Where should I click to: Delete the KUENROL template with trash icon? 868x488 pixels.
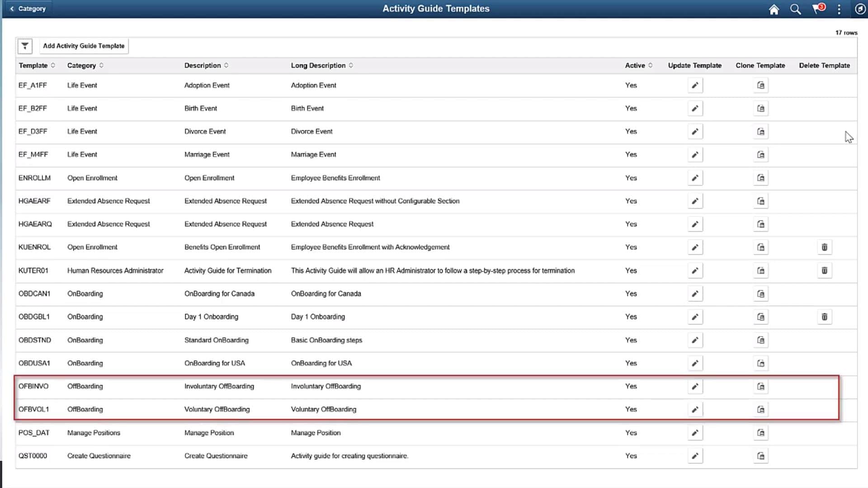point(824,247)
